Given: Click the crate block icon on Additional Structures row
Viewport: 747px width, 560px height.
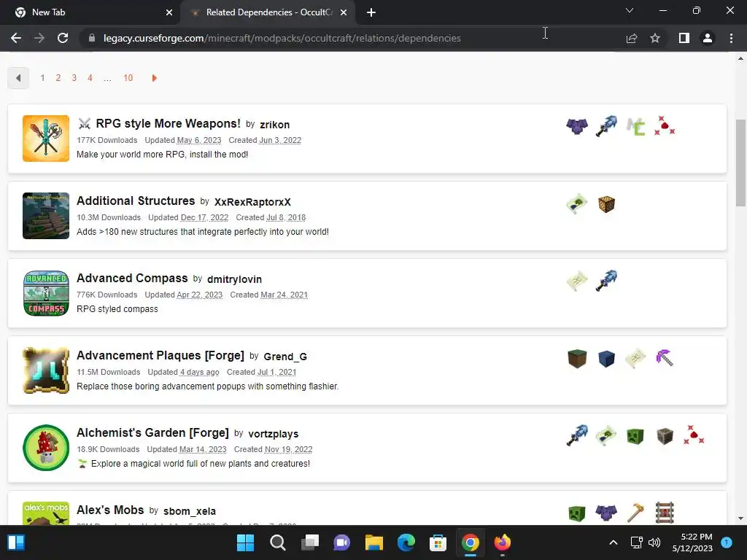Looking at the screenshot, I should pyautogui.click(x=606, y=204).
